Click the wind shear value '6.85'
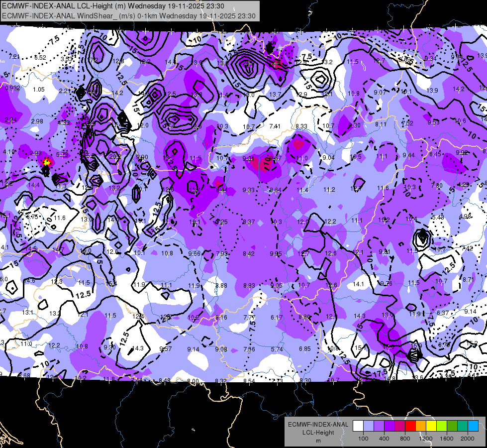This screenshot has height=448, width=487. click(x=304, y=349)
